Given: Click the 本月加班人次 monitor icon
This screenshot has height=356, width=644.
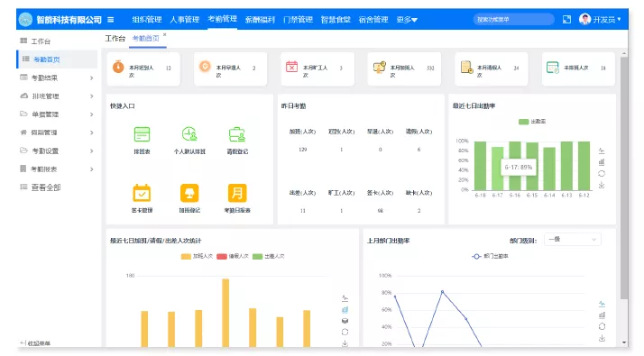Looking at the screenshot, I should click(379, 67).
